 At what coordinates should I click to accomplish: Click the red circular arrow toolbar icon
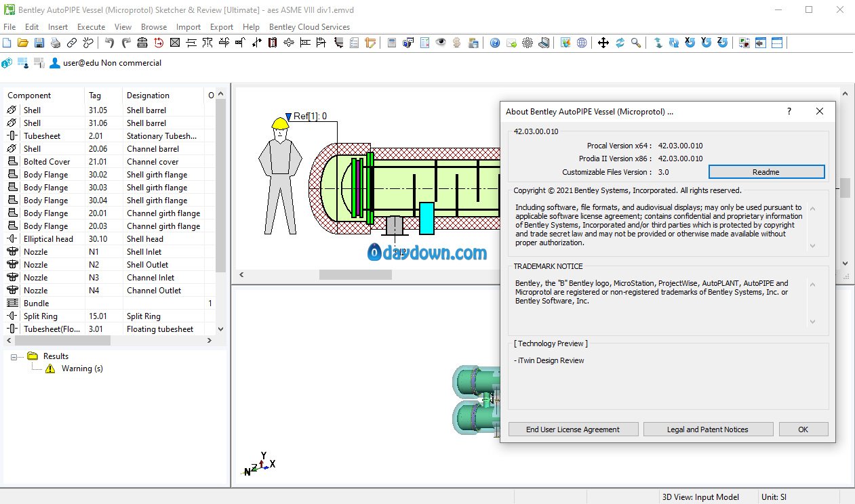[x=159, y=43]
